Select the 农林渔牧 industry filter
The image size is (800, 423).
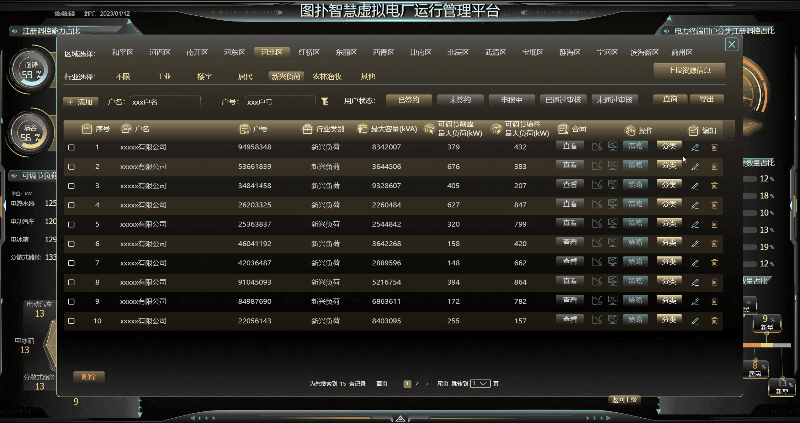pyautogui.click(x=327, y=77)
